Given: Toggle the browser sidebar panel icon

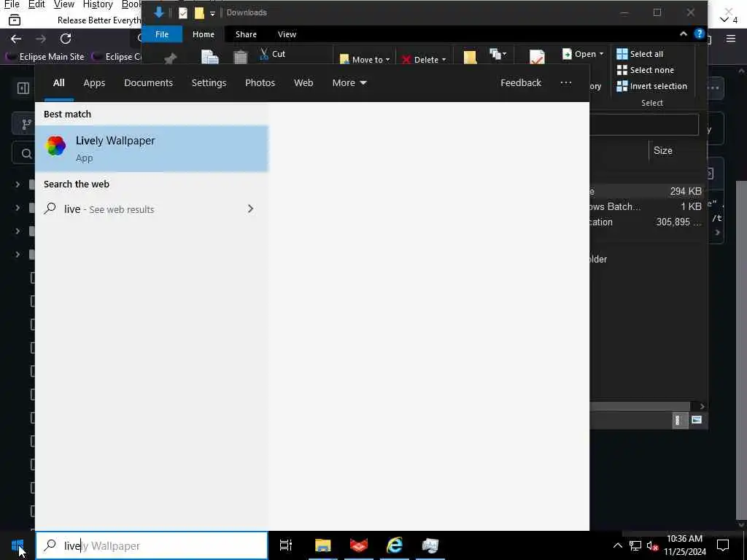Looking at the screenshot, I should [x=23, y=88].
